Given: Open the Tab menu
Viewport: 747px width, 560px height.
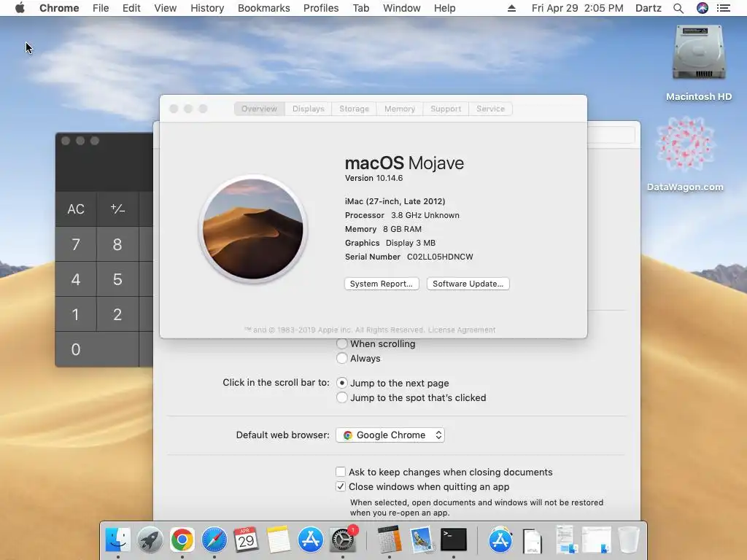Looking at the screenshot, I should point(360,8).
